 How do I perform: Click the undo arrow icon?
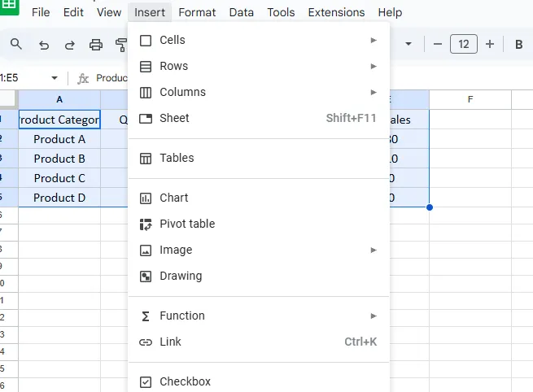(x=44, y=45)
